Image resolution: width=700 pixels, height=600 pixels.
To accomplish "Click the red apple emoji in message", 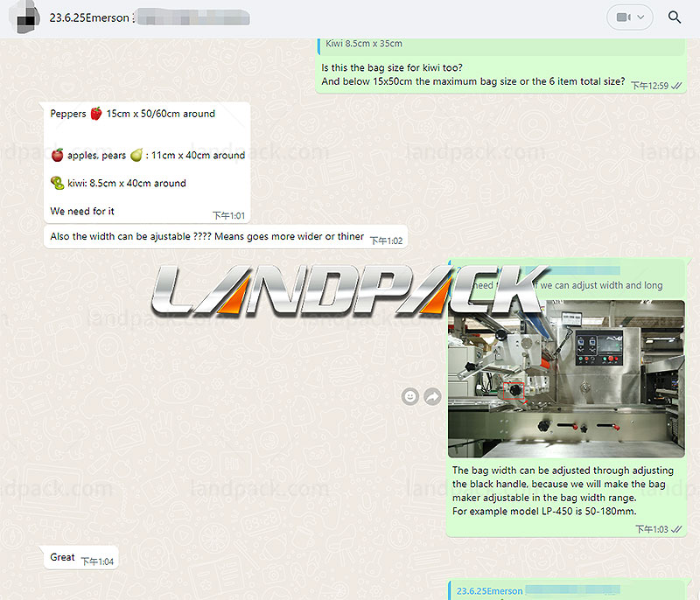I will 57,156.
